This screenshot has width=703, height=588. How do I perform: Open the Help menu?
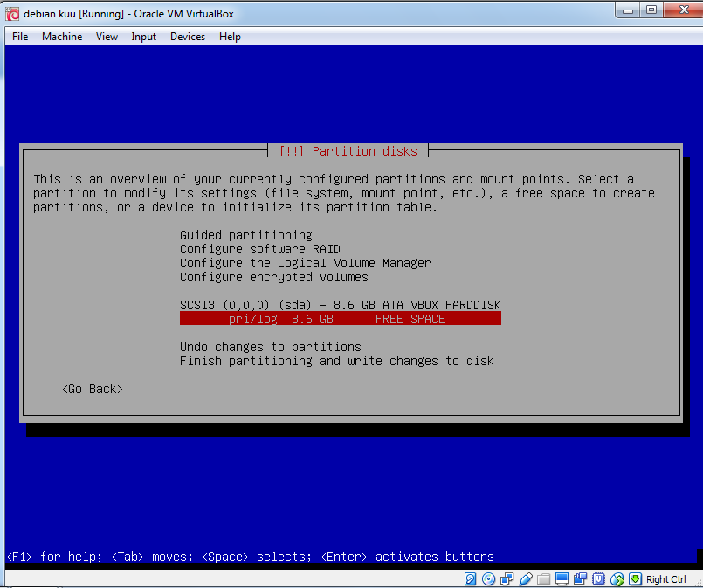(x=230, y=37)
